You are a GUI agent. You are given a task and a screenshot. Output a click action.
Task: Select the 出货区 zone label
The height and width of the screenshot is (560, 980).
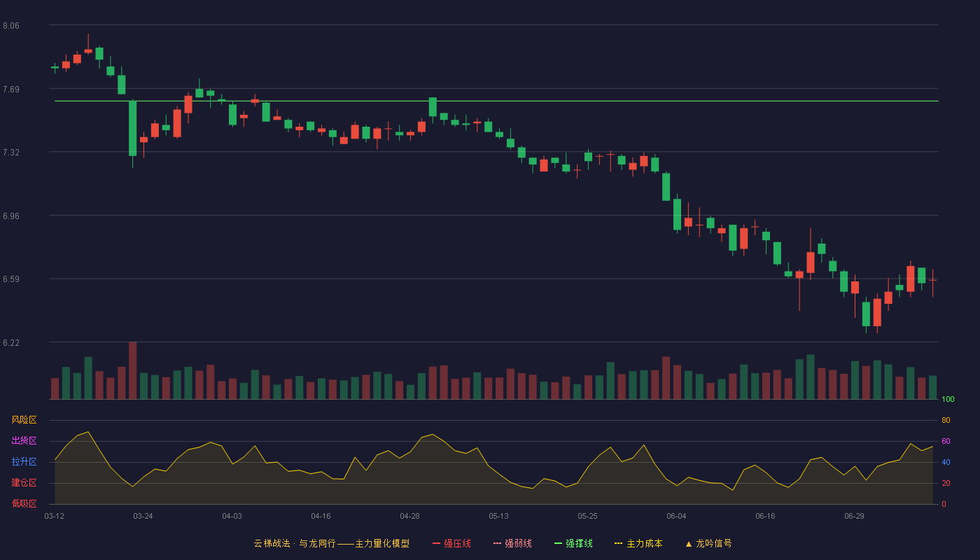click(24, 441)
